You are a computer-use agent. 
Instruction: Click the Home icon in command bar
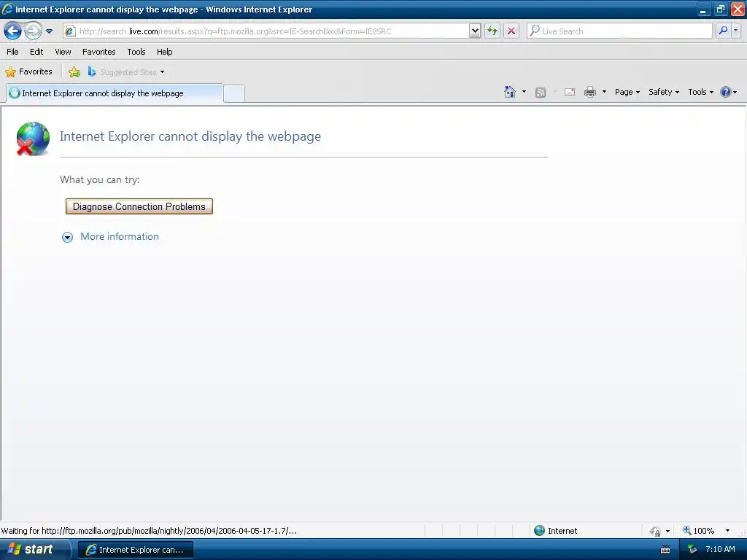[510, 92]
